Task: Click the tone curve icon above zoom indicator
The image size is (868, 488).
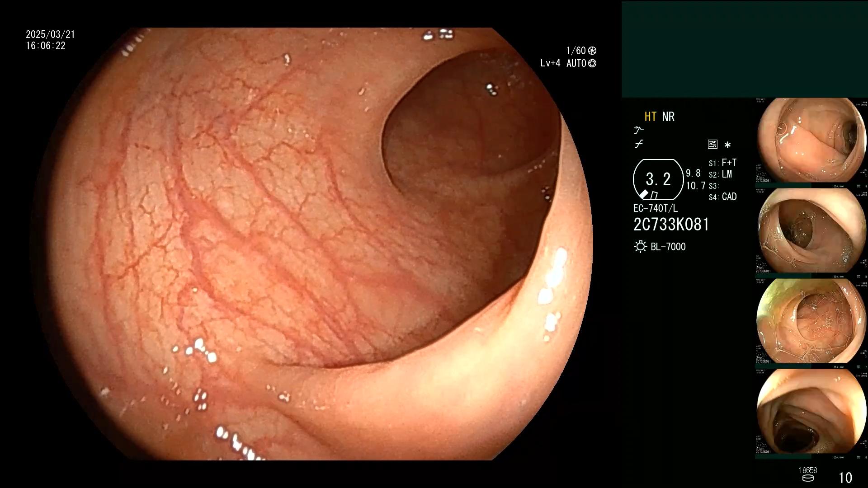Action: click(639, 144)
